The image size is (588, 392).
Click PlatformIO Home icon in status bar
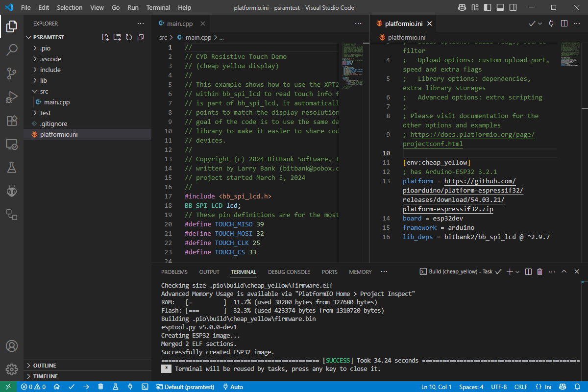(57, 387)
